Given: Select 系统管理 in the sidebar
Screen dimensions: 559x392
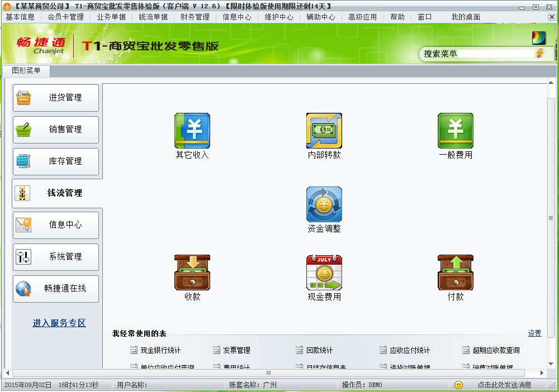Looking at the screenshot, I should pyautogui.click(x=56, y=257).
